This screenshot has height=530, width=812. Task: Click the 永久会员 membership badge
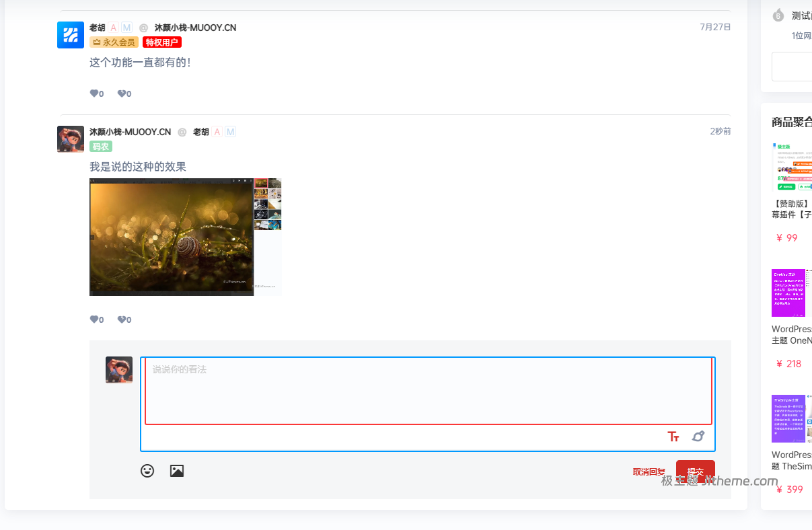(114, 42)
